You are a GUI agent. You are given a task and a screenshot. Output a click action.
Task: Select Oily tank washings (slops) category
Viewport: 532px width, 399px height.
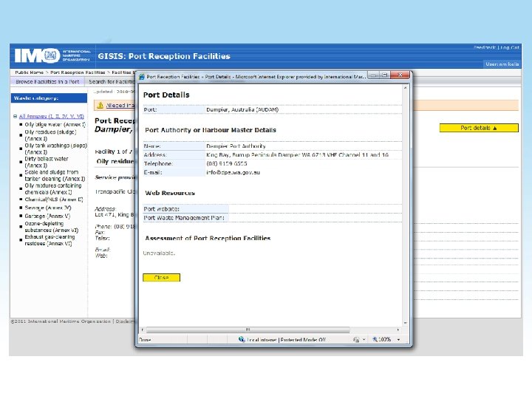click(55, 149)
